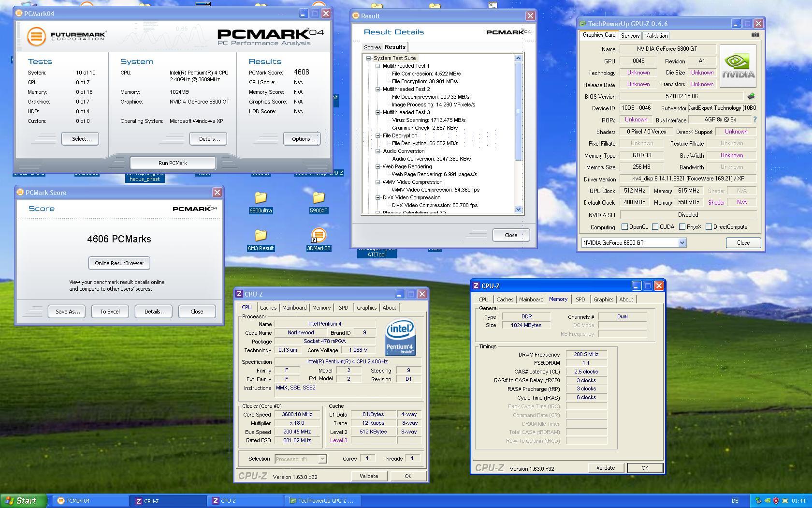Open the Sensors tab in GPU-Z
Image resolution: width=812 pixels, height=508 pixels.
[630, 36]
